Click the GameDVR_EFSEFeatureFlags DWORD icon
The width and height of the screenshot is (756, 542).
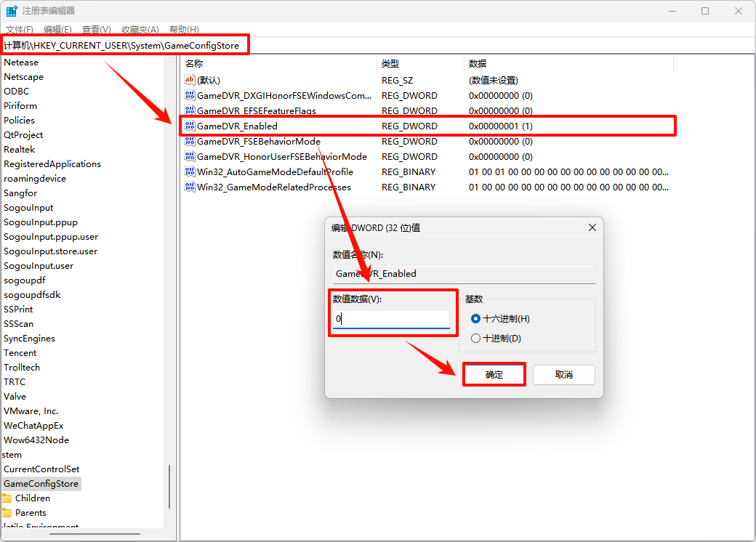pos(188,110)
